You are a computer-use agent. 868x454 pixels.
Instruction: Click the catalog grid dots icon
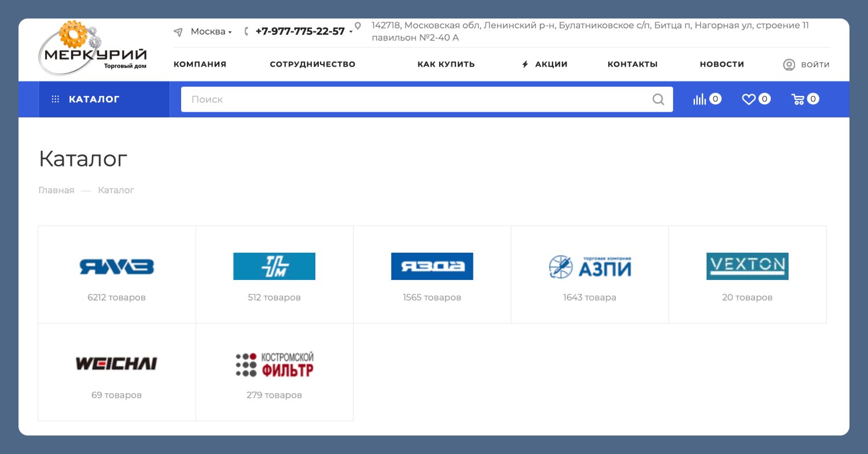tap(56, 99)
